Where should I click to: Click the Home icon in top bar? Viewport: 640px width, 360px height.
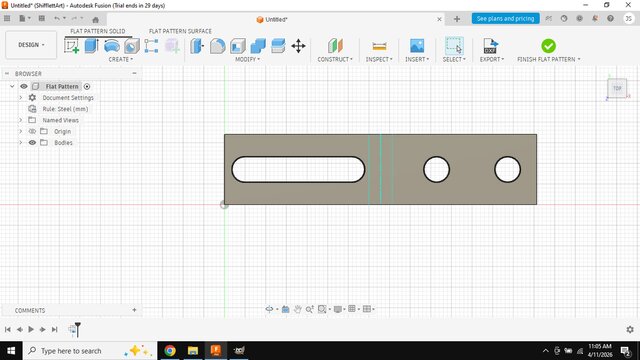pos(96,19)
